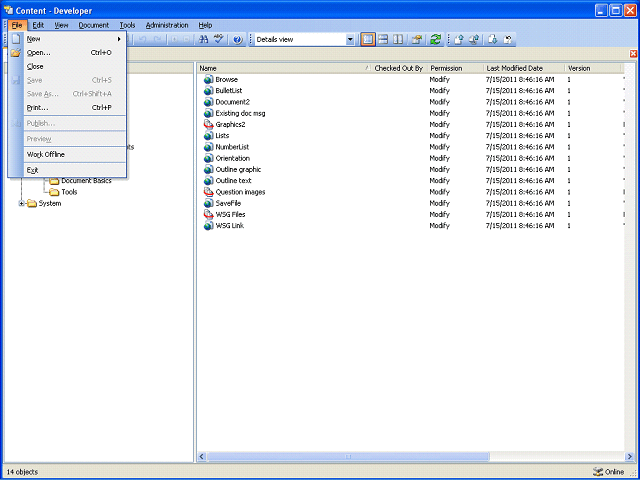Select the Outline graphic document name
Viewport: 640px width, 480px height.
(238, 169)
